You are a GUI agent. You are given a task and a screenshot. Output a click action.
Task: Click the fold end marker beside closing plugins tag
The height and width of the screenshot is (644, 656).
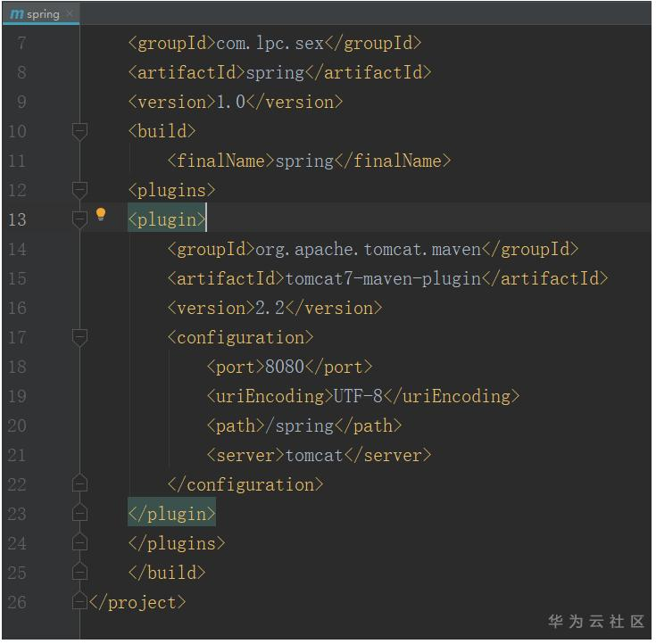[79, 543]
